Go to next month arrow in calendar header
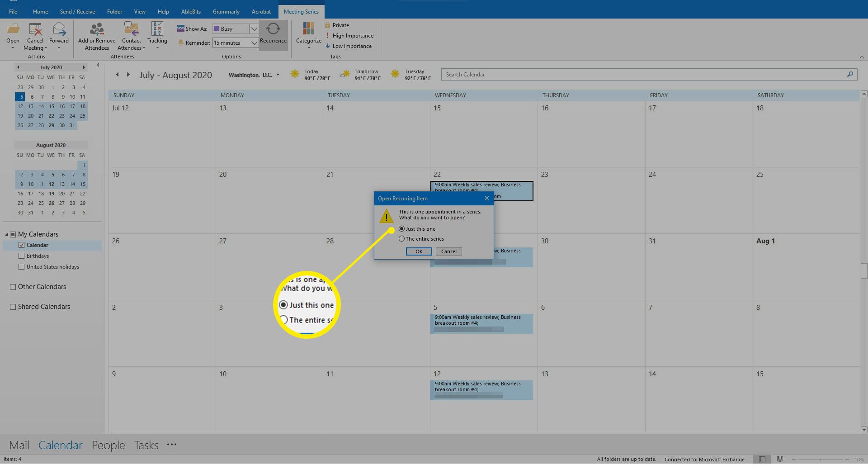Viewport: 868px width, 474px height. (128, 75)
